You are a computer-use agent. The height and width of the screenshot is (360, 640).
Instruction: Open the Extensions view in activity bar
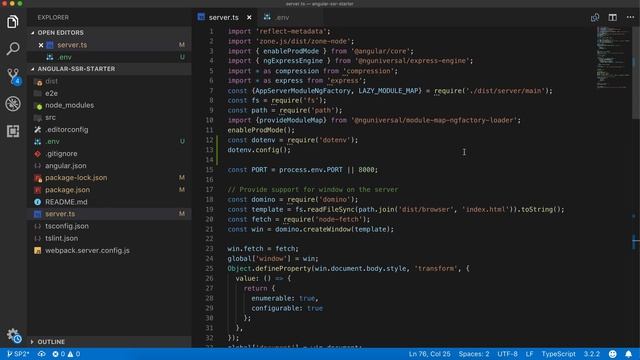[13, 131]
